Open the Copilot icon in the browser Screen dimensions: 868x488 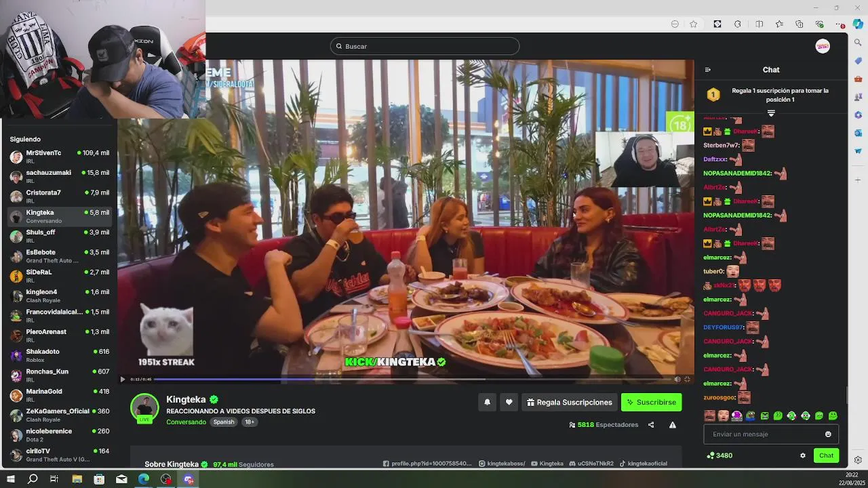(x=858, y=24)
